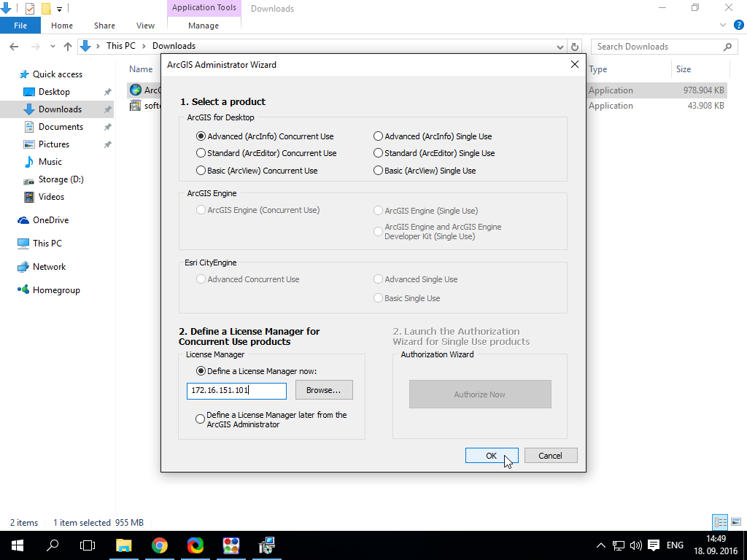Pick Basic (ArcView) Concurrent Use

tap(257, 171)
